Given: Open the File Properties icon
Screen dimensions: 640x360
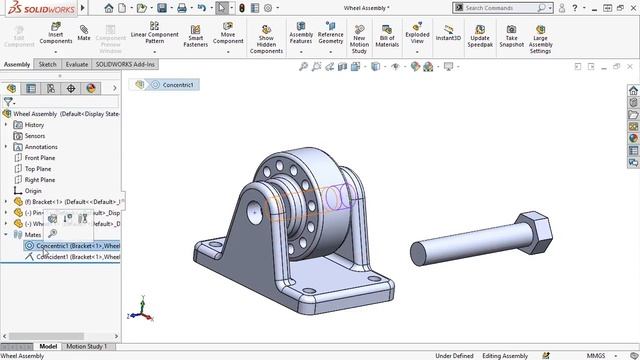Looking at the screenshot, I should point(255,8).
